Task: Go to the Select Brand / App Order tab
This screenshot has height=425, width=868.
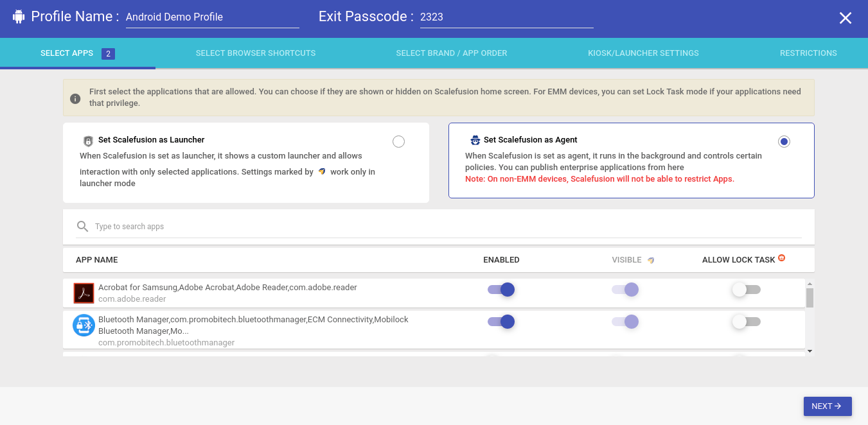Action: click(x=452, y=53)
